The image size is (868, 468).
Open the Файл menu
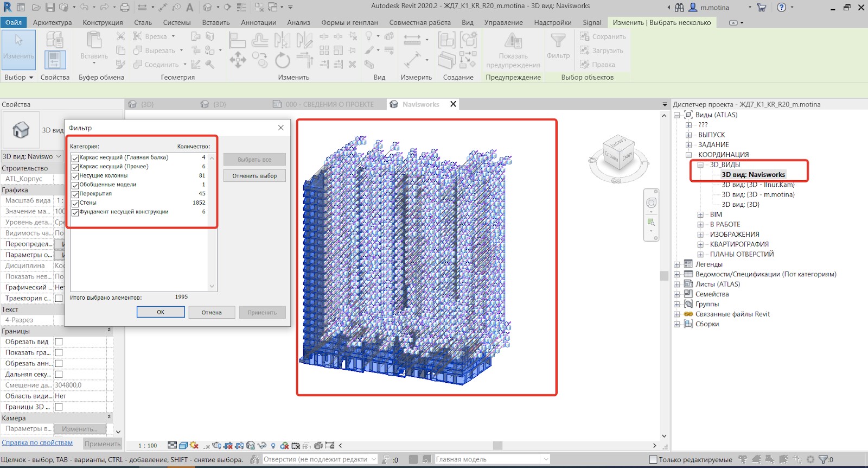(x=14, y=22)
